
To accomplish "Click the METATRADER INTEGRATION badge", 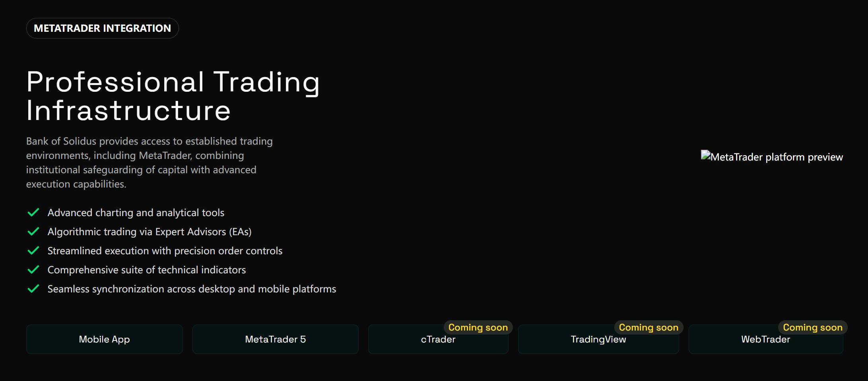I will pos(103,28).
